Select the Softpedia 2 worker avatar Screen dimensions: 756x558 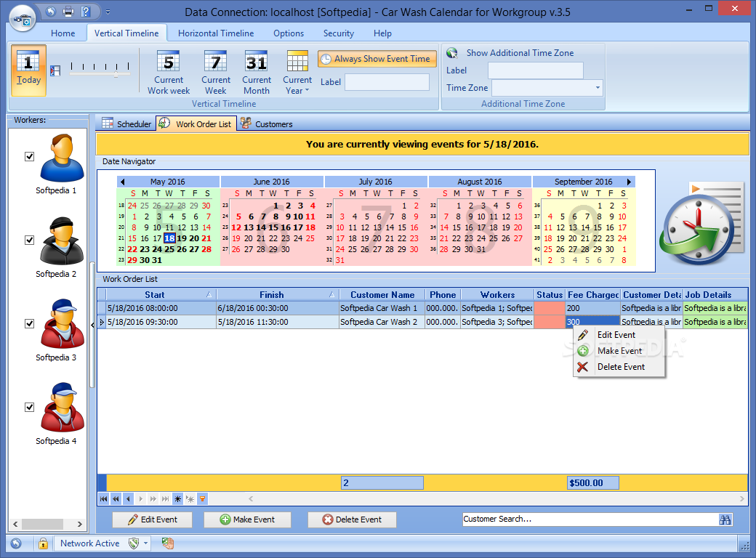coord(62,241)
